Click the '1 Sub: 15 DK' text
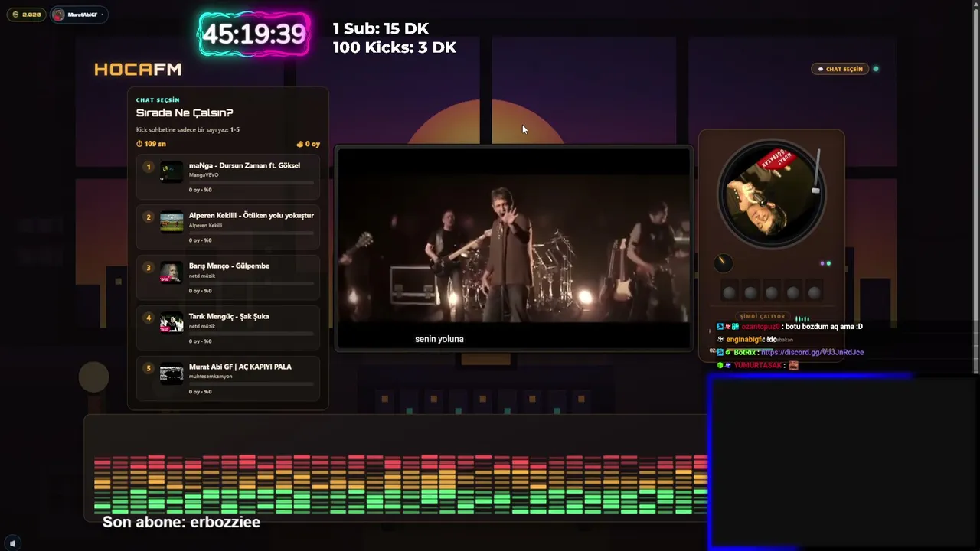 point(381,28)
